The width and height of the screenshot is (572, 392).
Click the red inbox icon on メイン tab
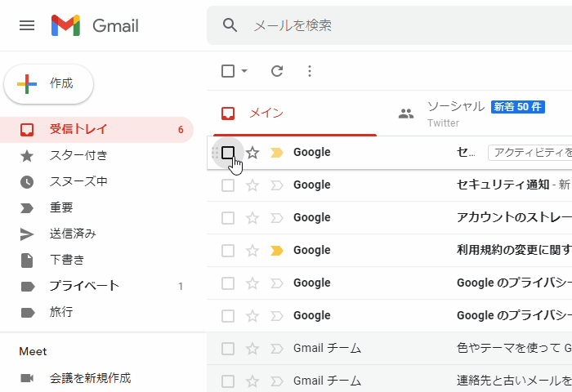coord(228,114)
